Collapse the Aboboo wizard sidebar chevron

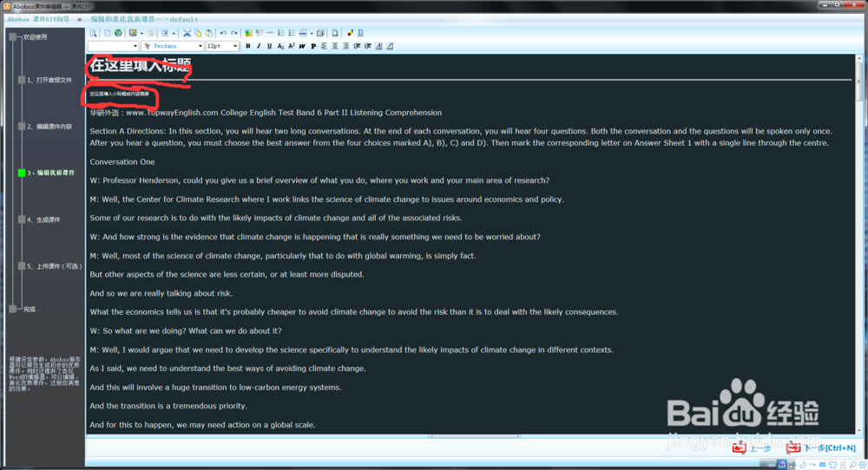(79, 19)
